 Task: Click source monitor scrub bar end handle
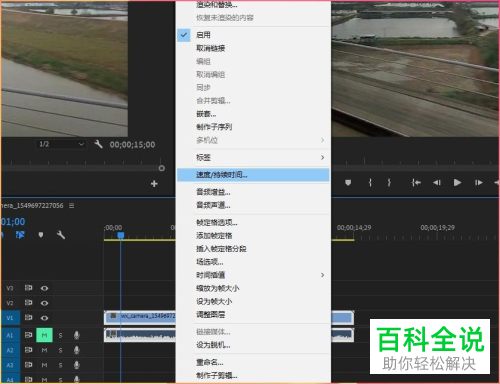pyautogui.click(x=162, y=168)
